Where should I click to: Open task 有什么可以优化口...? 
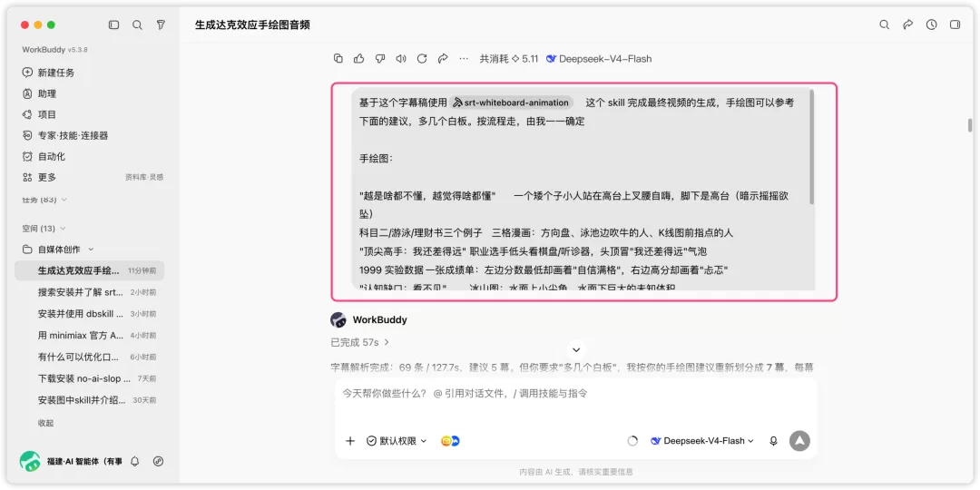click(89, 357)
